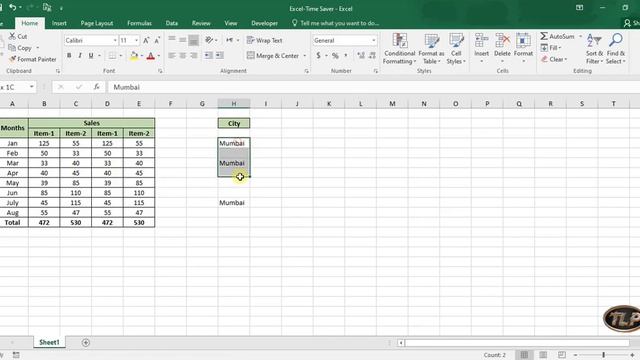Click the Delete cells button
Image resolution: width=640 pixels, height=360 pixels.
[502, 49]
